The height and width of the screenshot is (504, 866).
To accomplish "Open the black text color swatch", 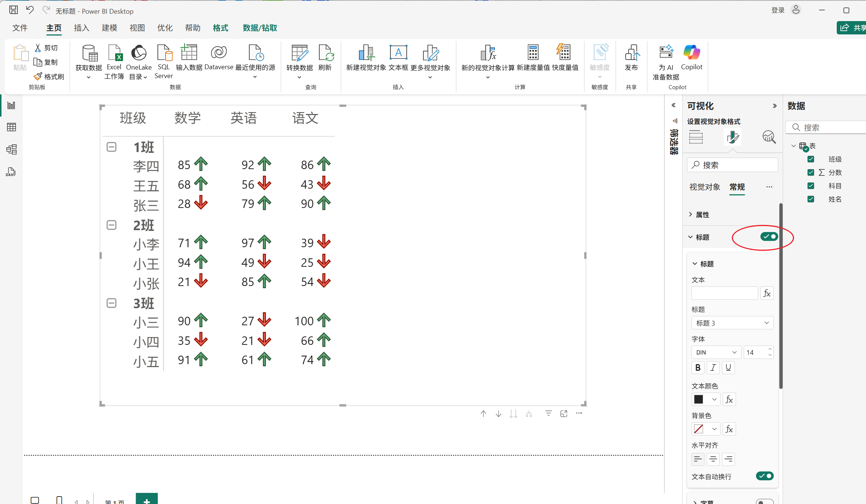I will pyautogui.click(x=699, y=399).
